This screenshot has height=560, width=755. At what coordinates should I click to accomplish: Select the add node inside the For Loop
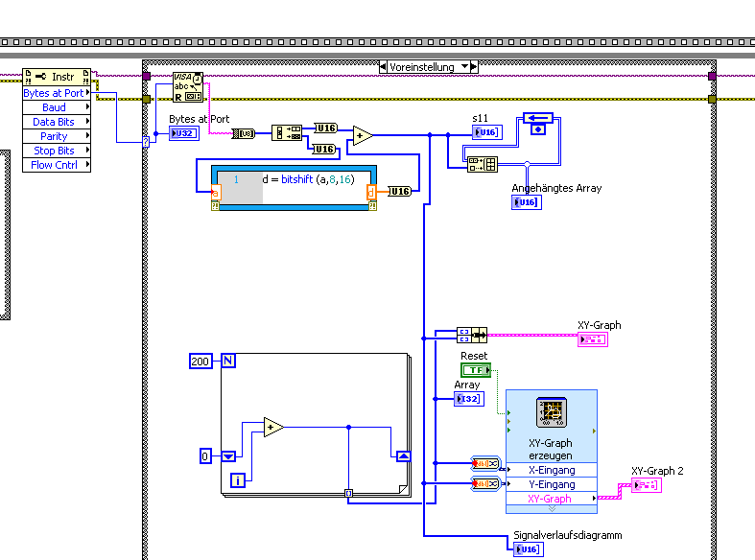point(273,428)
